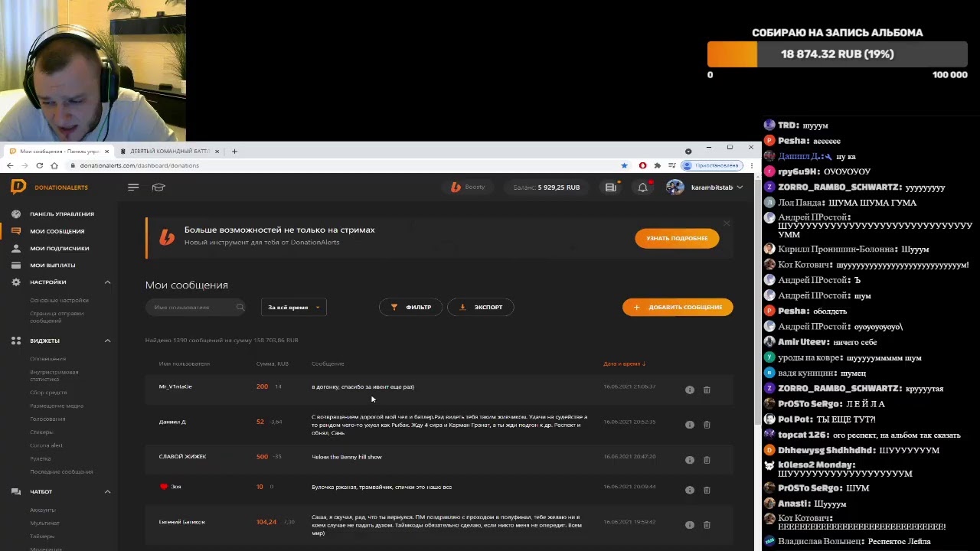The image size is (980, 551).
Task: Sort by Дата и время column
Action: tap(624, 364)
